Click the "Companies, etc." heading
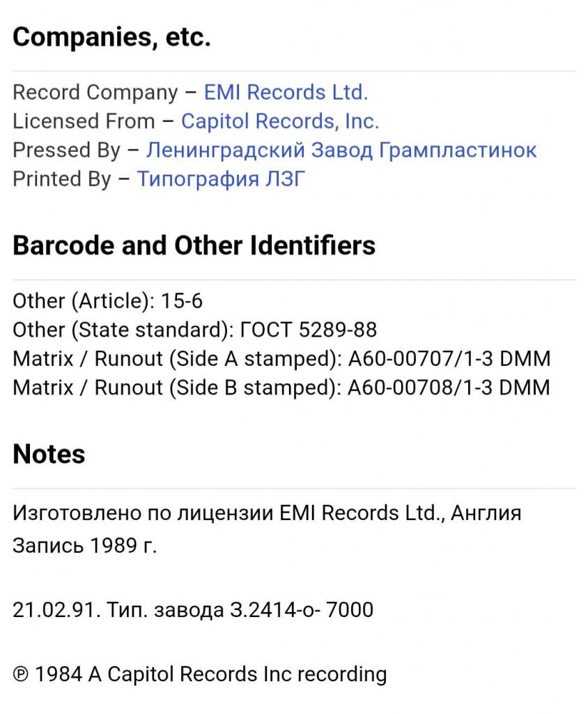The image size is (588, 714). (x=111, y=38)
